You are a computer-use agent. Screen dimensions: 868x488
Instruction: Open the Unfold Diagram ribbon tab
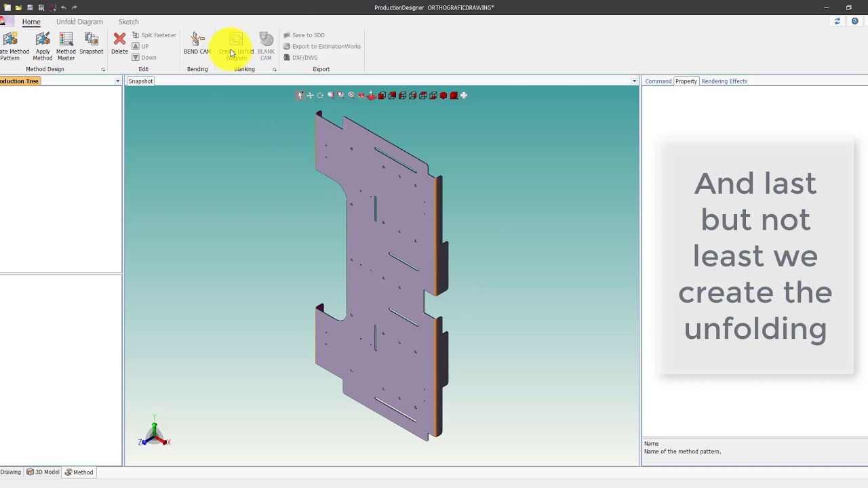pos(79,22)
